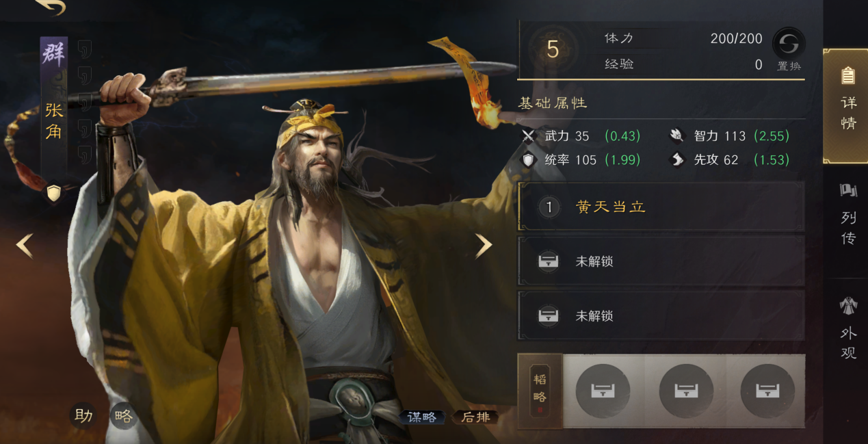The image size is (868, 444).
Task: Tap the round 助 icon
Action: tap(83, 415)
